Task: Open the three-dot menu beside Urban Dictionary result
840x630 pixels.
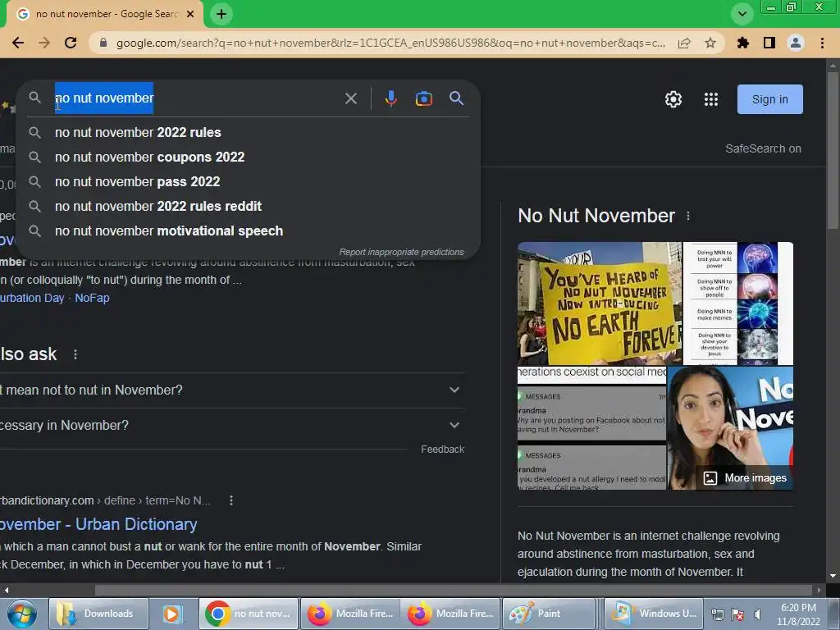Action: [231, 500]
